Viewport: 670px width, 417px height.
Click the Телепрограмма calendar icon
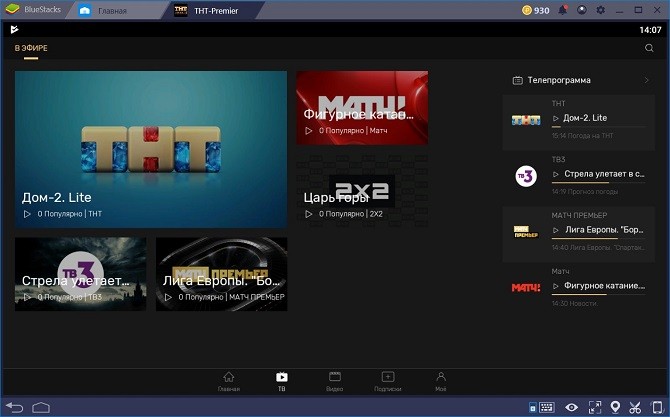[x=517, y=80]
